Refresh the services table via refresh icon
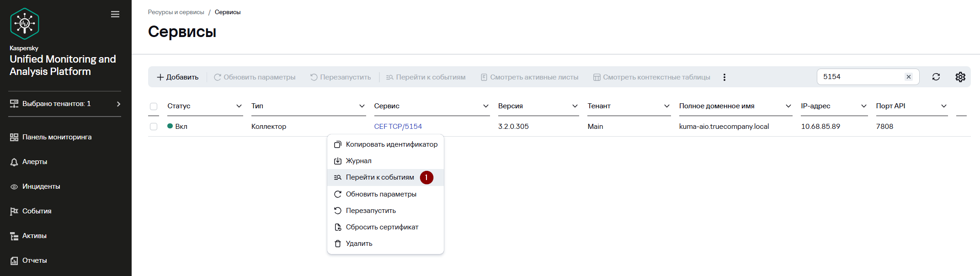The width and height of the screenshot is (980, 276). pos(936,77)
